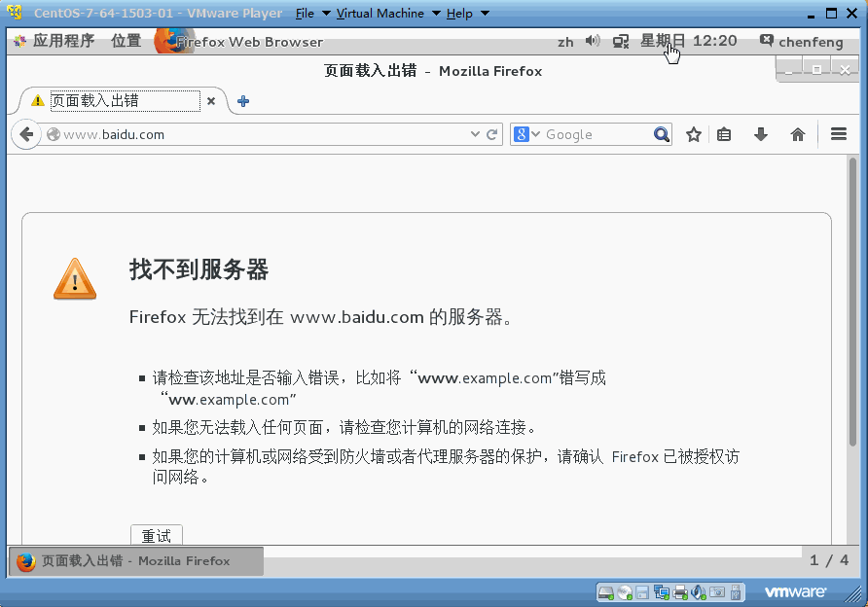Expand the URL history dropdown arrow
The width and height of the screenshot is (868, 607).
[475, 134]
